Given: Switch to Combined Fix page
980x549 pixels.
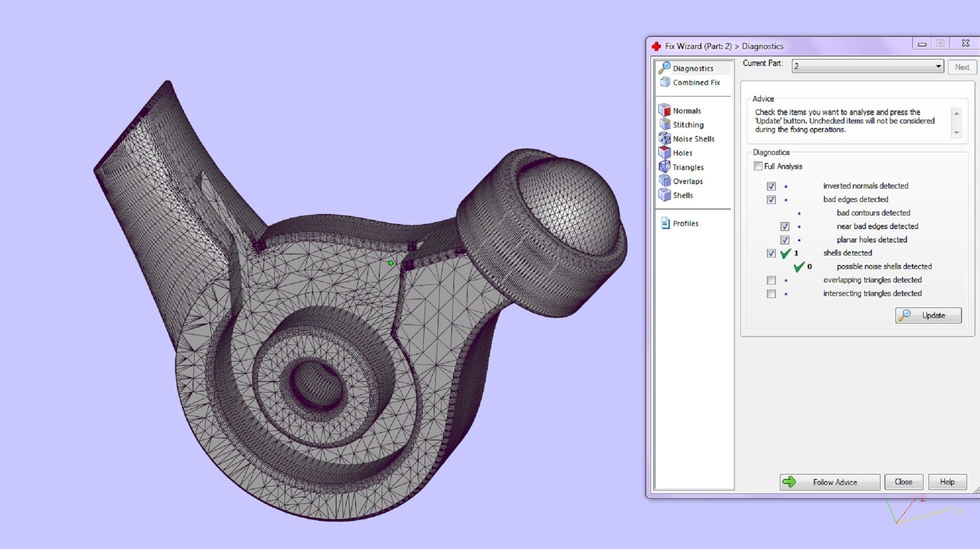Looking at the screenshot, I should click(x=696, y=82).
